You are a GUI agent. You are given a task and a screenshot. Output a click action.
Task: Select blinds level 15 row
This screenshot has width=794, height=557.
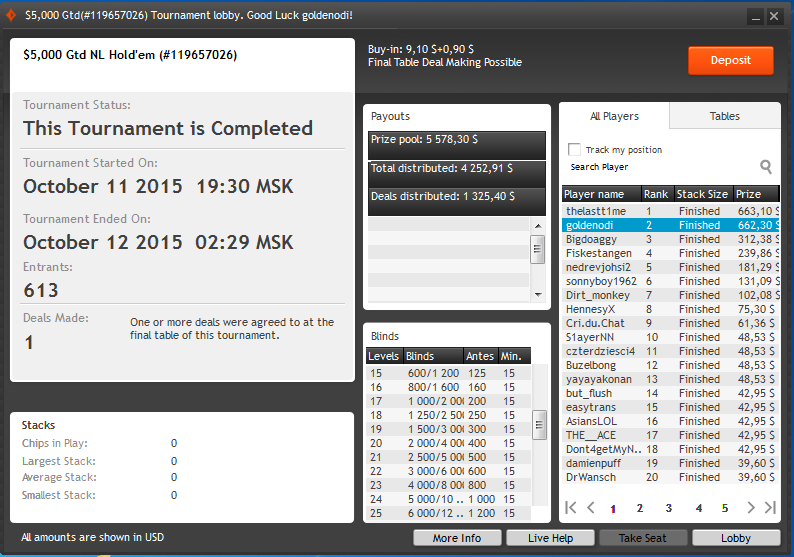(x=448, y=373)
